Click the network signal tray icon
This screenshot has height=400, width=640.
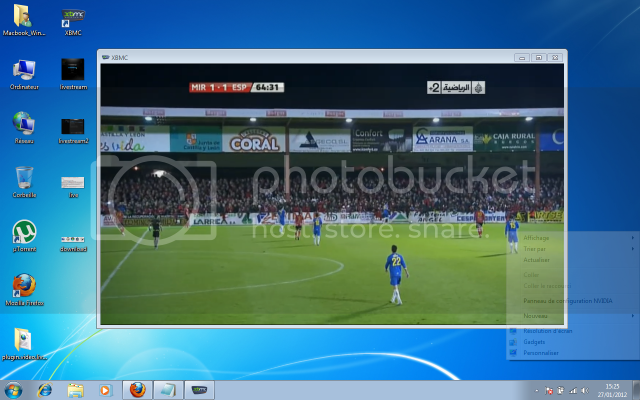tap(573, 391)
